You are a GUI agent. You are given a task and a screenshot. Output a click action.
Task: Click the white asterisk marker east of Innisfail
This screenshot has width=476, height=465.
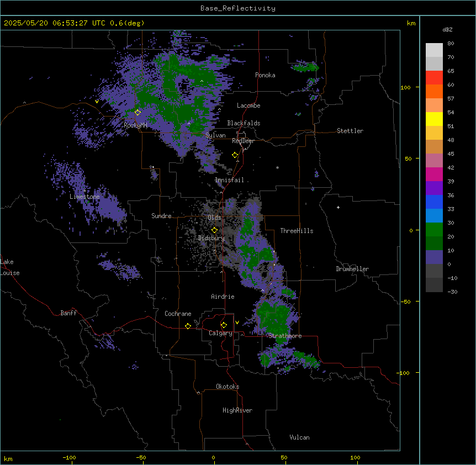coord(277,167)
